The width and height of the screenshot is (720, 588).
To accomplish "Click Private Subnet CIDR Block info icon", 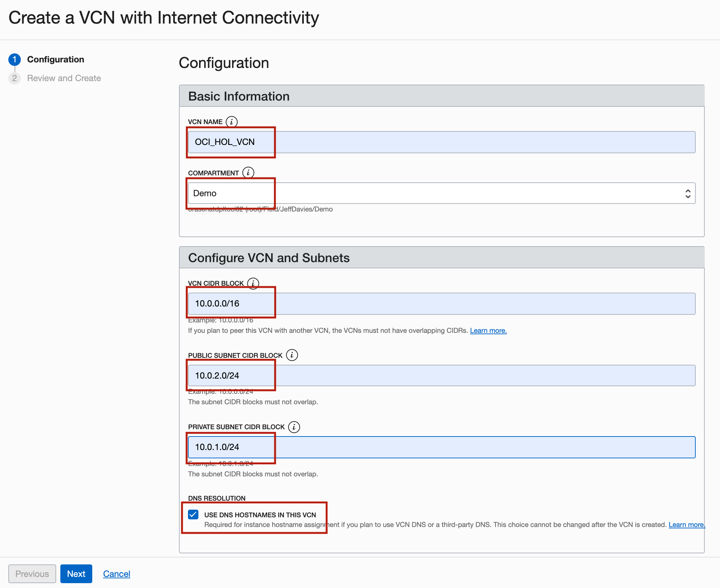I will pos(294,427).
